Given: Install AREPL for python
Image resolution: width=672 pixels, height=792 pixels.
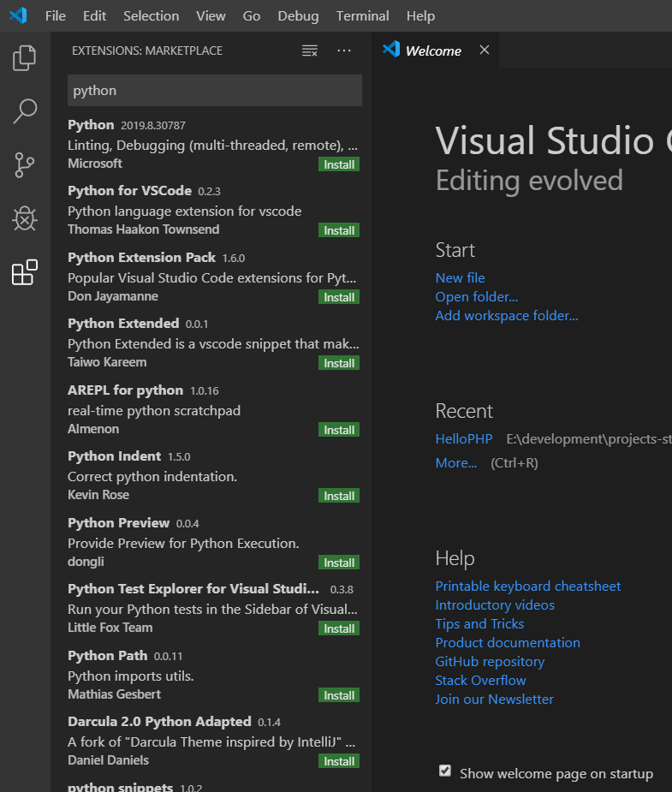Looking at the screenshot, I should click(339, 430).
